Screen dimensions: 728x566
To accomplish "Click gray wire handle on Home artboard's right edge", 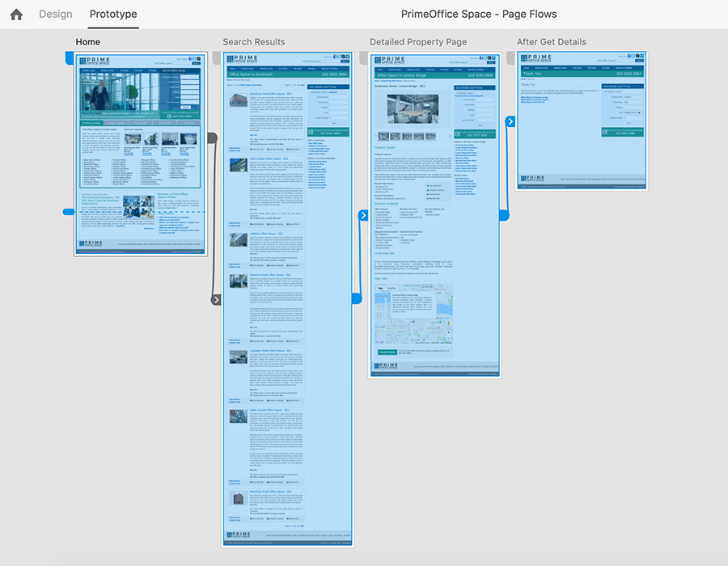I will [x=212, y=138].
